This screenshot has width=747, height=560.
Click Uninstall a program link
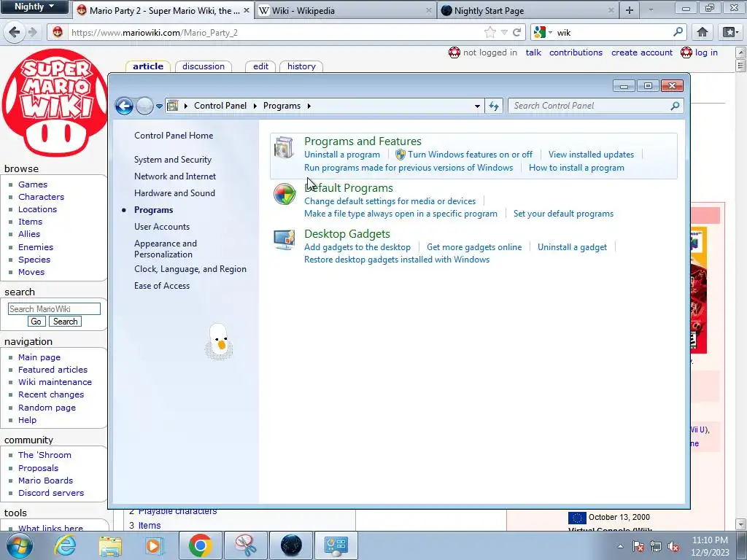(x=342, y=155)
